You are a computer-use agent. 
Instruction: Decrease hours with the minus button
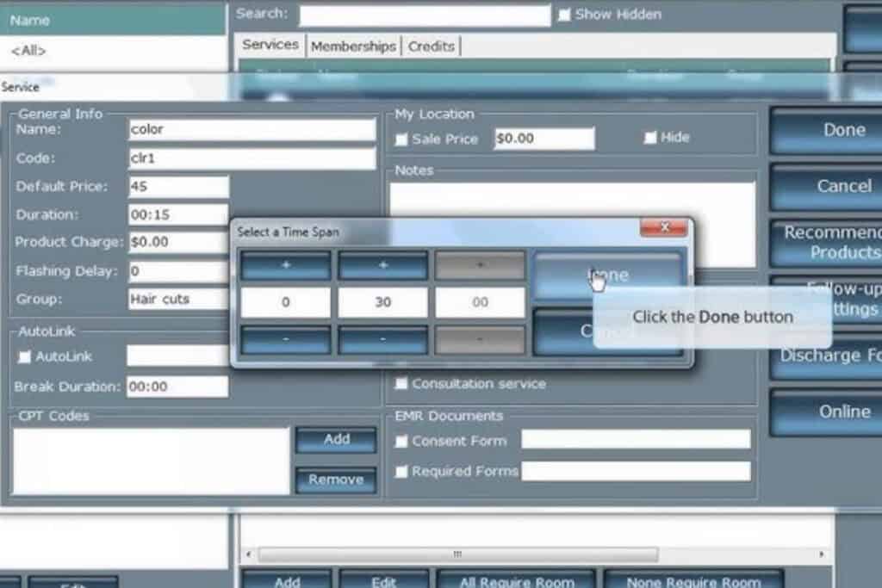click(285, 340)
